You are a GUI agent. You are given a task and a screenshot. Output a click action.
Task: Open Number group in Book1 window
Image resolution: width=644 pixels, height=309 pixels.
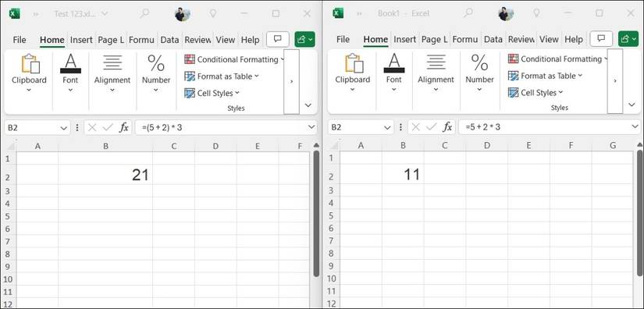(x=480, y=73)
